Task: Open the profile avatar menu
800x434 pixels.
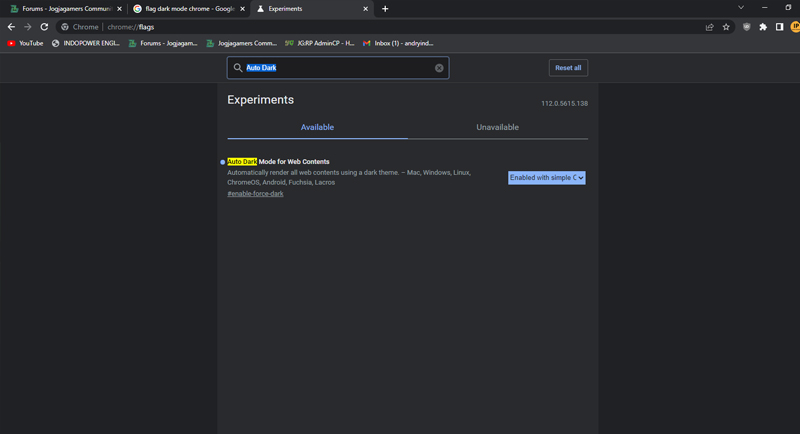Action: pos(795,27)
